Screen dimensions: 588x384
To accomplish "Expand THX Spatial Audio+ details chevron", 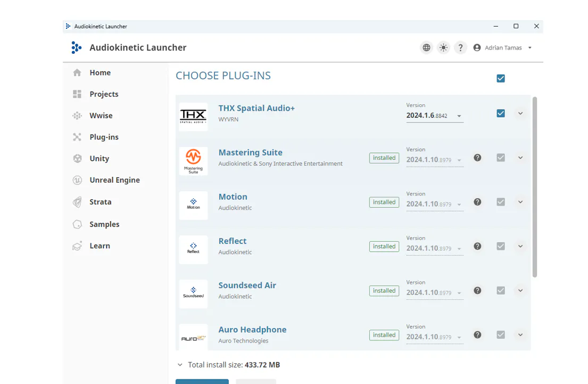I will click(x=520, y=113).
